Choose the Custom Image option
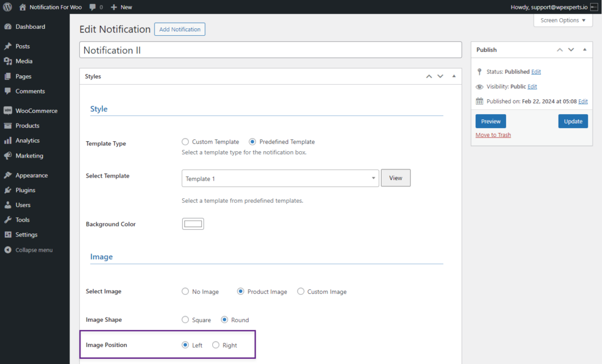602x364 pixels. [x=300, y=292]
